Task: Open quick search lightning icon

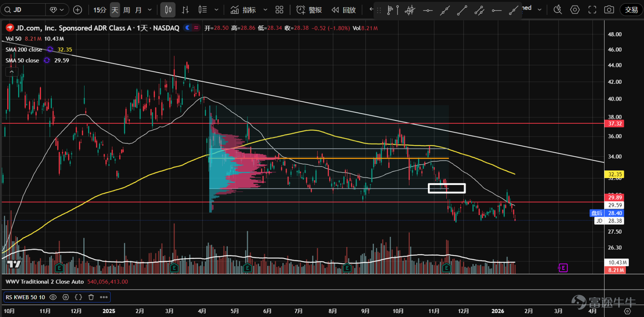Action: pos(557,10)
